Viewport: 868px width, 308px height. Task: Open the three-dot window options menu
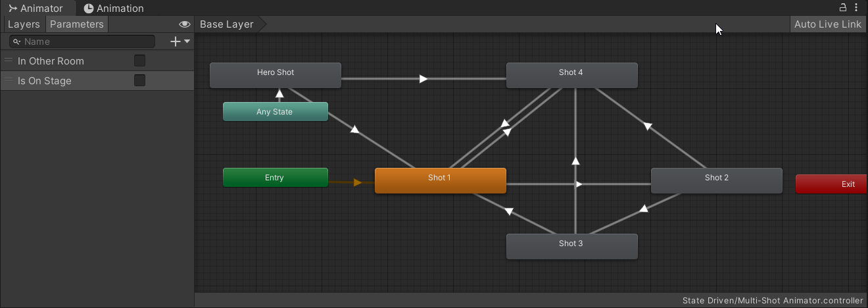click(856, 8)
